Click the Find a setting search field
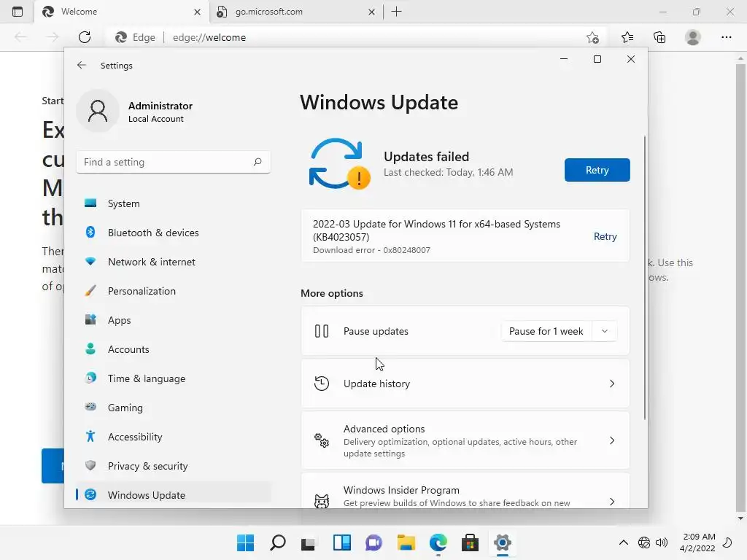 pos(174,162)
